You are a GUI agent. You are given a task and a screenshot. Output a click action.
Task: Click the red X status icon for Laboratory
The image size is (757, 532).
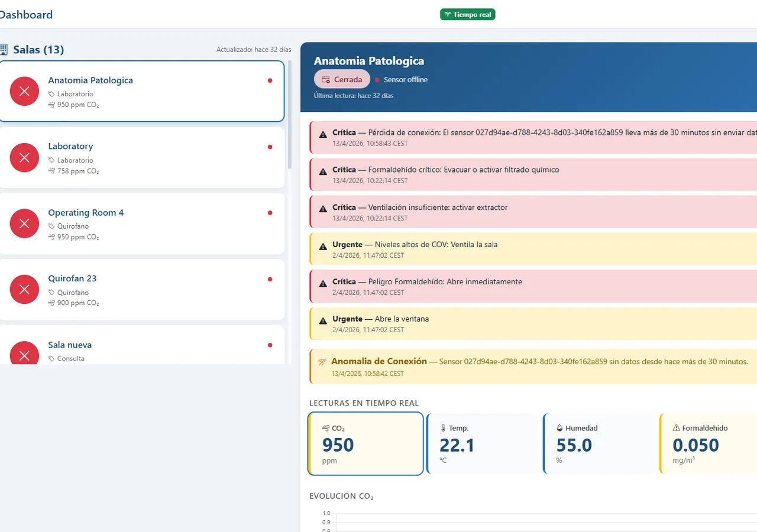coord(24,157)
